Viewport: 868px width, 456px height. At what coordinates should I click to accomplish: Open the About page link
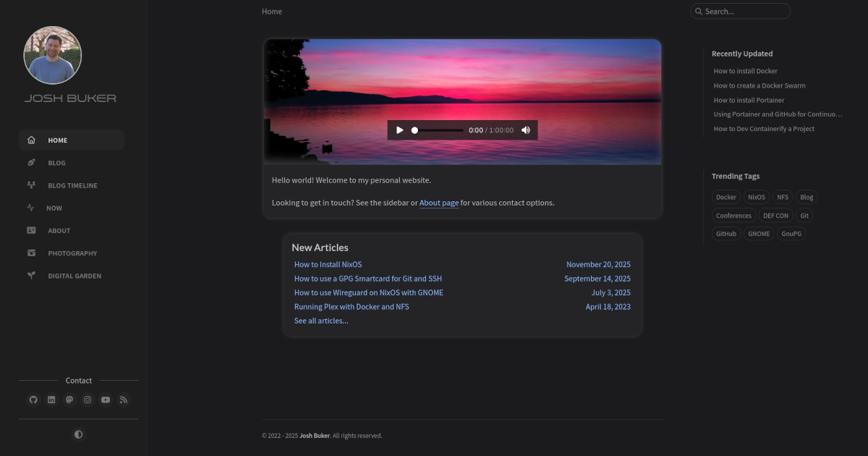(x=438, y=203)
